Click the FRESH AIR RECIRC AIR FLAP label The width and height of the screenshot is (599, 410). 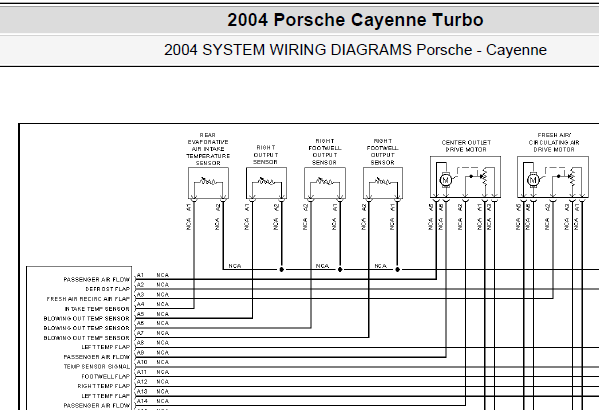coord(88,299)
